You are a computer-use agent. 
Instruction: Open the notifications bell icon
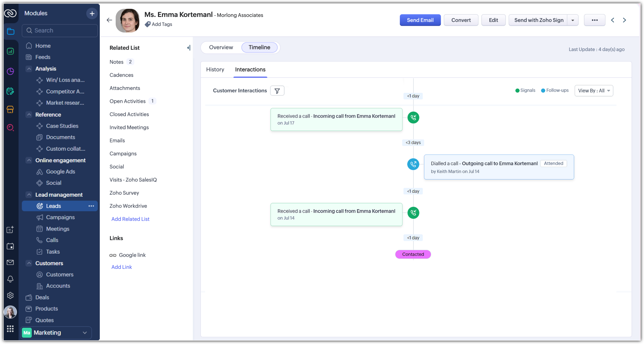(x=10, y=279)
